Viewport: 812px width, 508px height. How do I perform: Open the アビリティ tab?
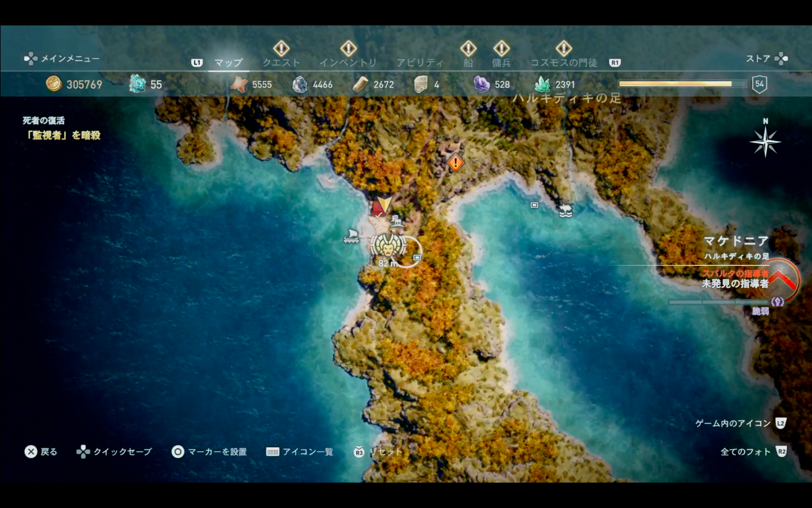(420, 63)
